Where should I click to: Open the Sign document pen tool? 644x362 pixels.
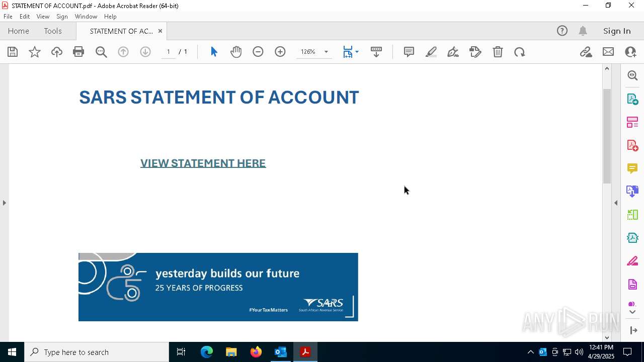click(453, 52)
